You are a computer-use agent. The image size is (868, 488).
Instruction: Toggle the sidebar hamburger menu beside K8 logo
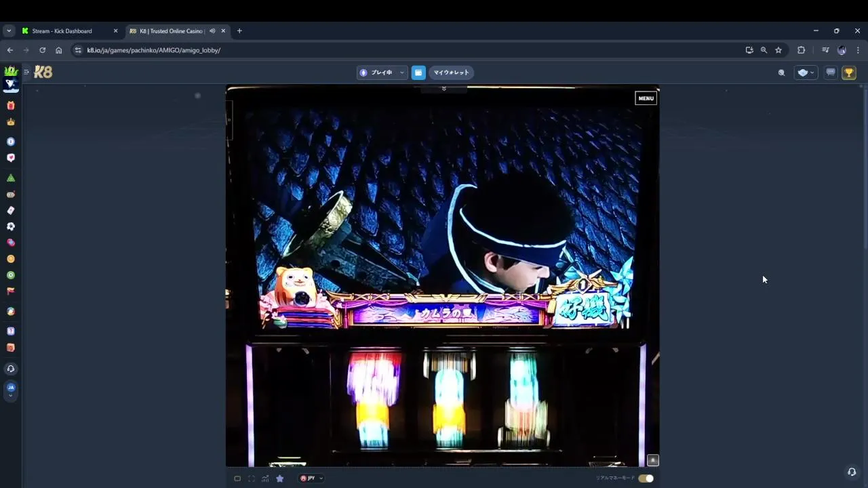point(26,72)
